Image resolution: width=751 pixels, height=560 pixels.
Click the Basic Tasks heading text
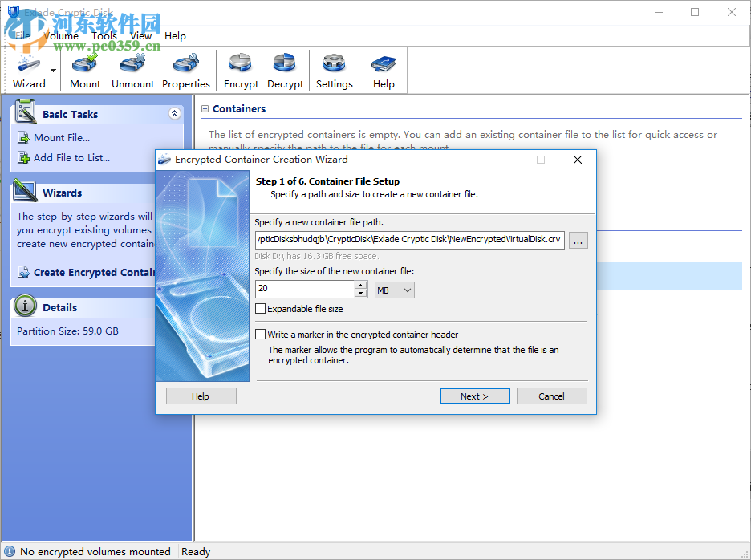70,114
